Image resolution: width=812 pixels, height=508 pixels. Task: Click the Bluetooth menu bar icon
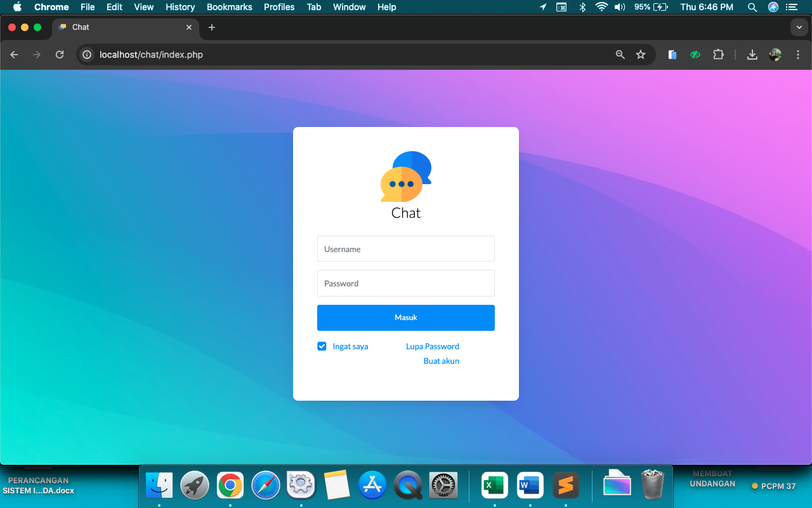coord(582,7)
